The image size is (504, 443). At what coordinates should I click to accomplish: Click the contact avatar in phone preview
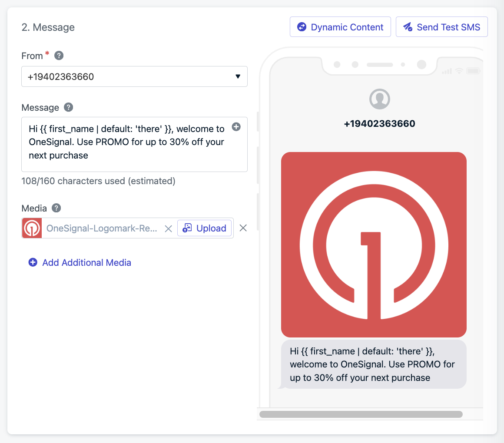point(379,99)
